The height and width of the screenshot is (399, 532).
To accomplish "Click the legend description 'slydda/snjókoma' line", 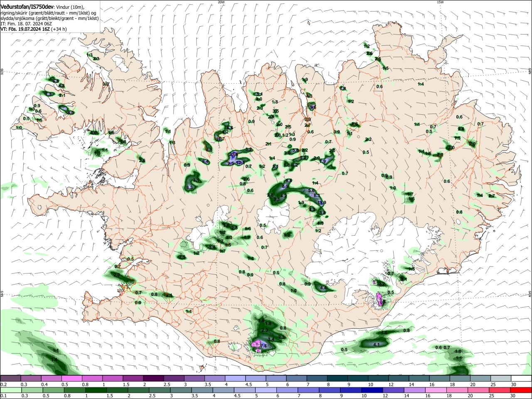I will 49,19.
